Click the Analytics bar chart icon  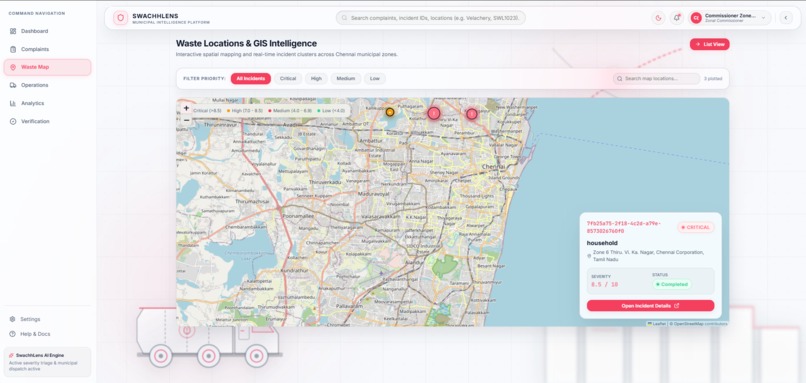pos(13,103)
